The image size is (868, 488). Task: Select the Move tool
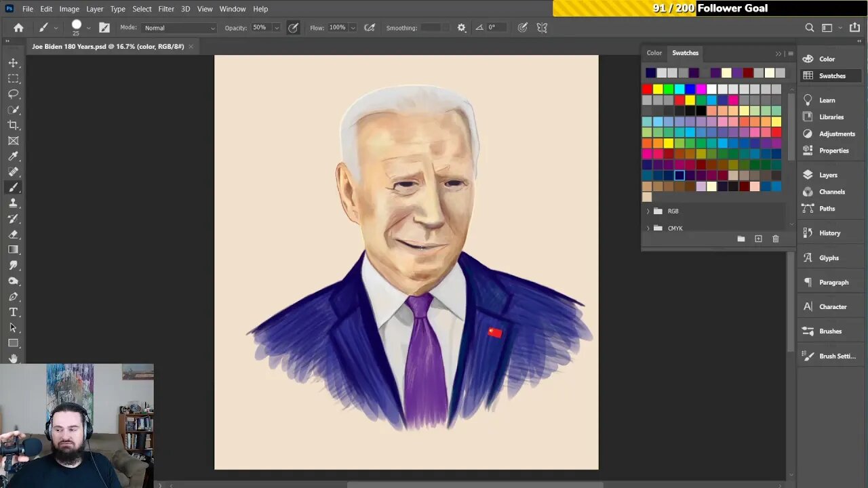point(13,62)
